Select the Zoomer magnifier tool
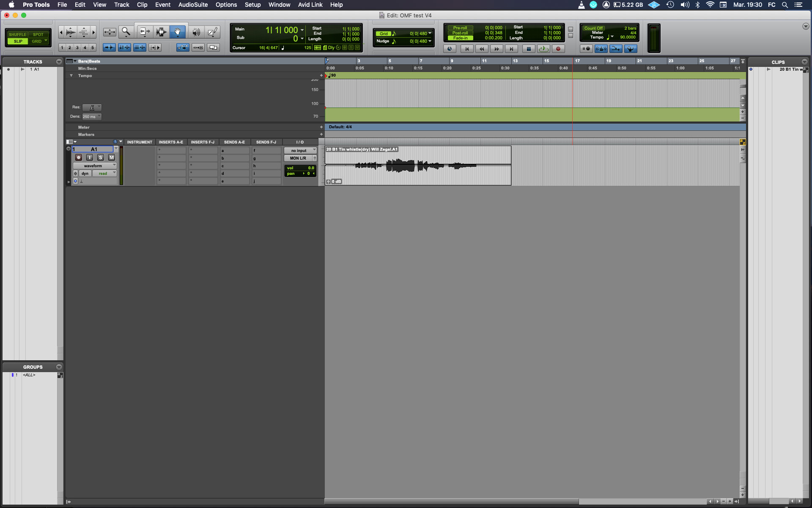This screenshot has width=812, height=508. [126, 32]
